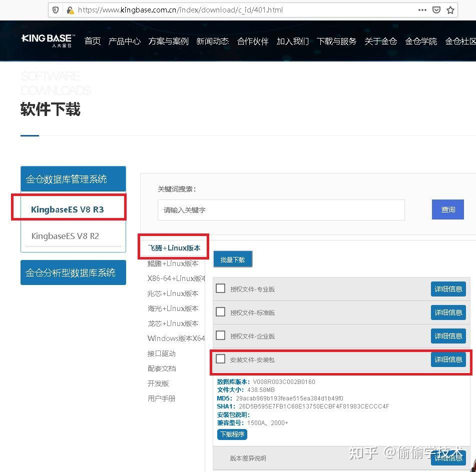Select the Windows版本X64 tab
This screenshot has width=476, height=472.
point(176,338)
